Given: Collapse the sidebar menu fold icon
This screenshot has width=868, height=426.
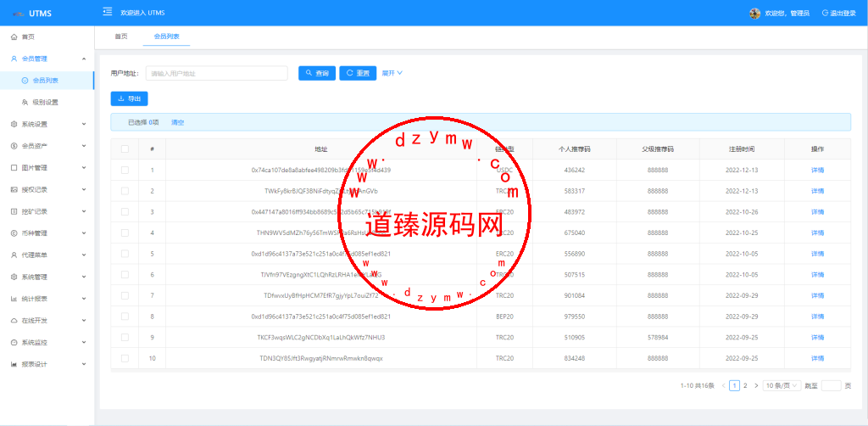Looking at the screenshot, I should click(x=108, y=12).
